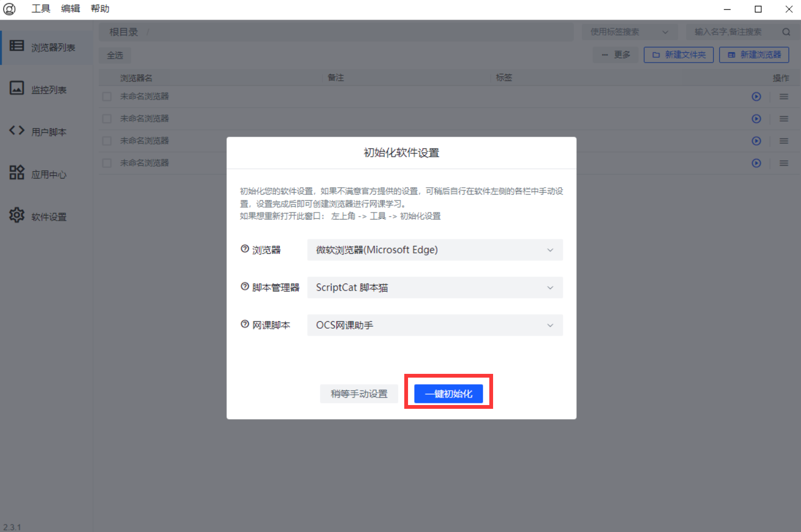Click 一键初始化 button

pyautogui.click(x=448, y=394)
